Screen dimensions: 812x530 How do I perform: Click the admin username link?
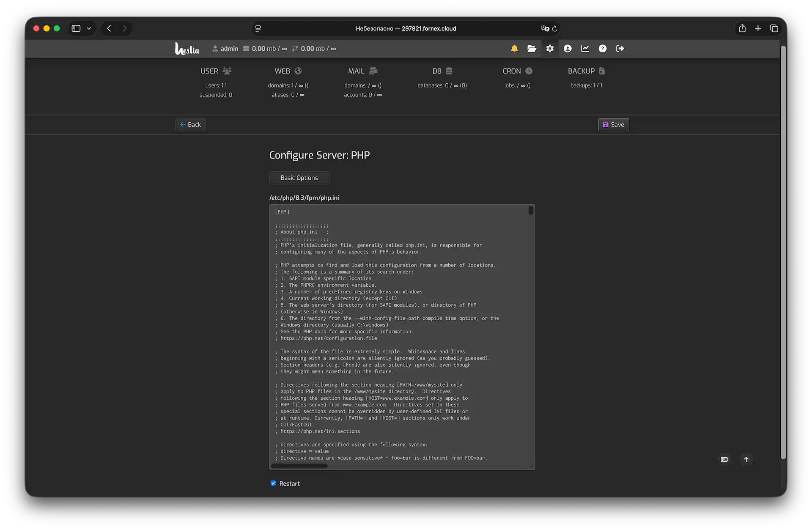tap(225, 49)
